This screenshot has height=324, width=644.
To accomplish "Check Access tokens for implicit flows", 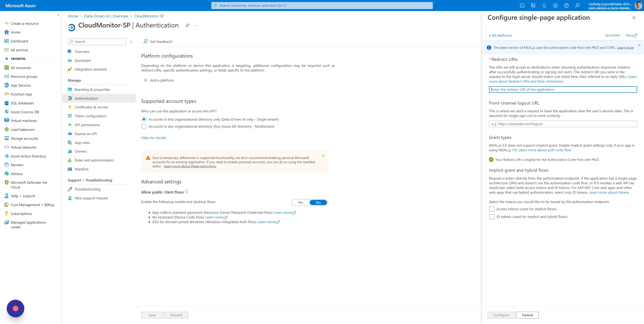I will [x=492, y=209].
